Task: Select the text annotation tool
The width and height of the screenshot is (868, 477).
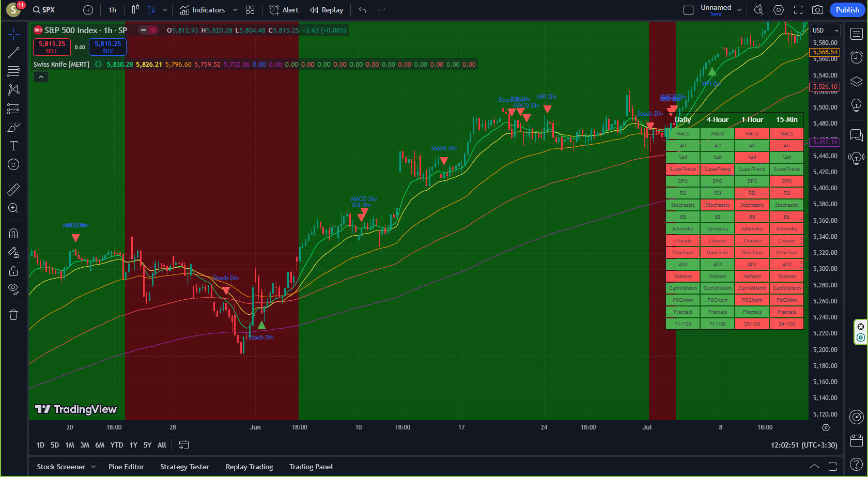Action: pyautogui.click(x=13, y=146)
